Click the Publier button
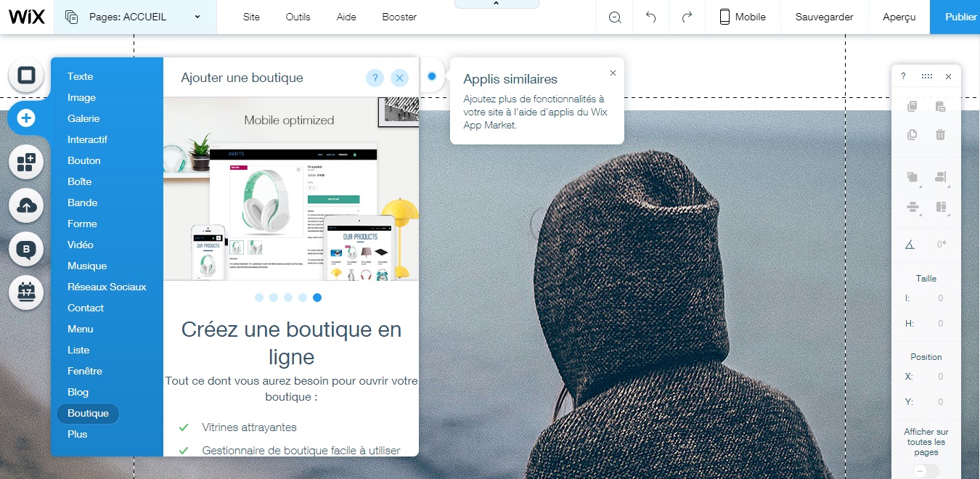The height and width of the screenshot is (479, 980). [960, 17]
